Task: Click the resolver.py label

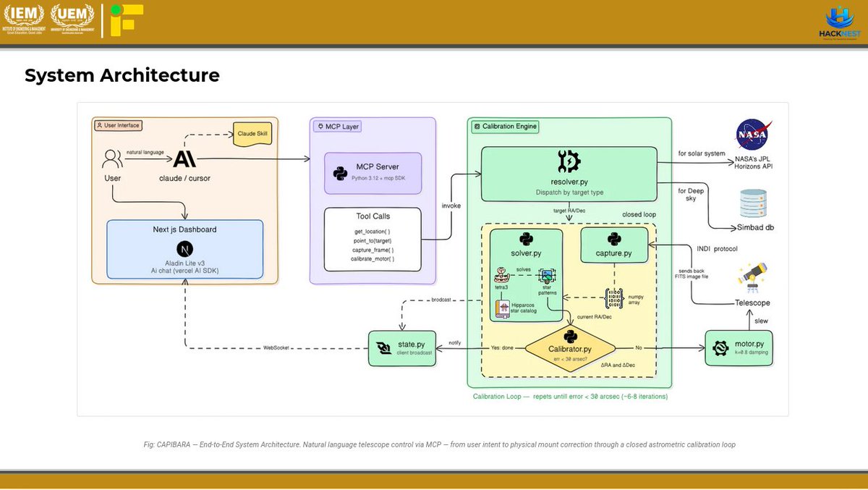Action: coord(569,182)
